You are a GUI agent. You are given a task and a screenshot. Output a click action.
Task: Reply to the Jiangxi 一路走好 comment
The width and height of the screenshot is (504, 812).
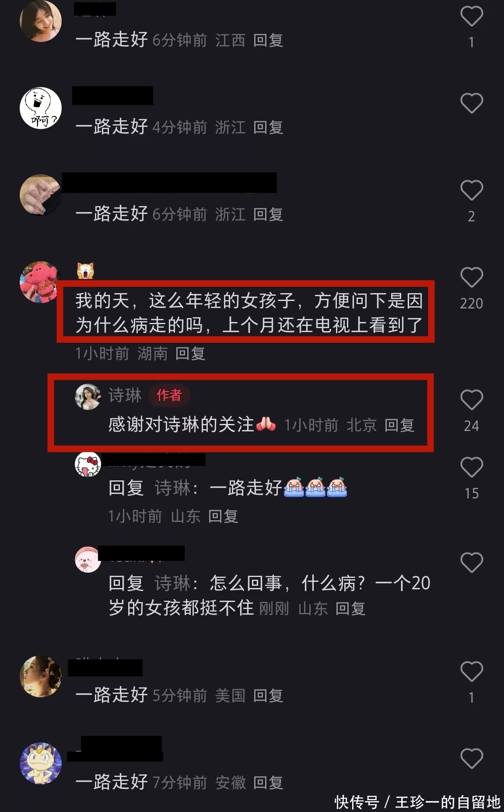coord(268,40)
